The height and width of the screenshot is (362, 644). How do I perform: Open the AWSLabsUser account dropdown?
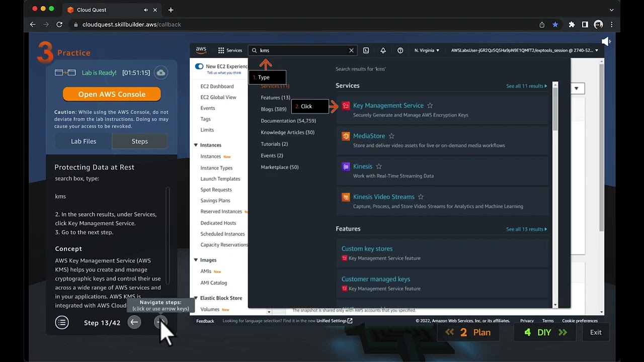point(525,50)
